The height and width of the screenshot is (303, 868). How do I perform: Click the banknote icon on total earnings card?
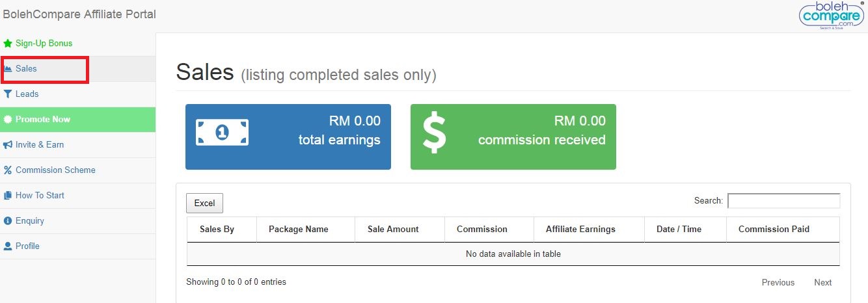pyautogui.click(x=222, y=133)
